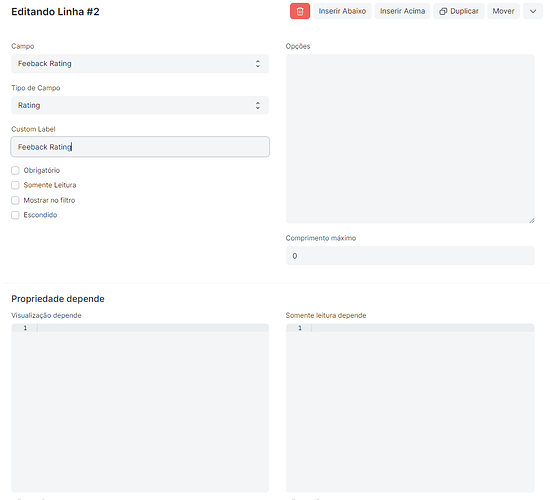Click into the Visualização depende code editor
Viewport: 550px width, 500px height.
[x=140, y=408]
